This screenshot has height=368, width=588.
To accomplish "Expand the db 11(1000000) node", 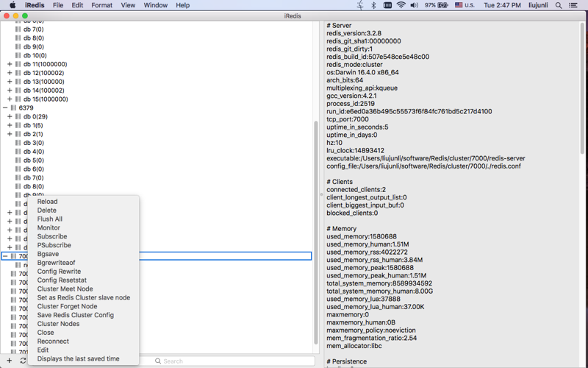I will (x=10, y=64).
